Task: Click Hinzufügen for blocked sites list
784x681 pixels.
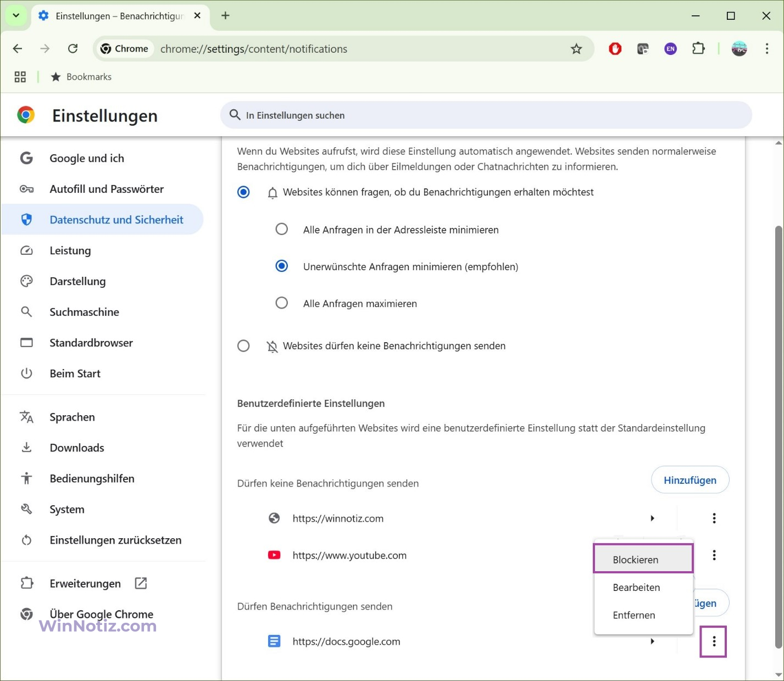Action: click(690, 480)
